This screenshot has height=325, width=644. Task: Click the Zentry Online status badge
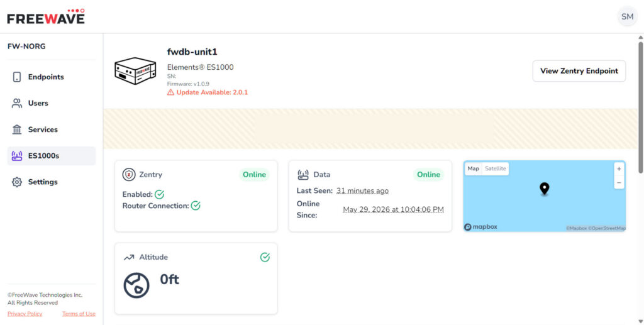pos(254,174)
